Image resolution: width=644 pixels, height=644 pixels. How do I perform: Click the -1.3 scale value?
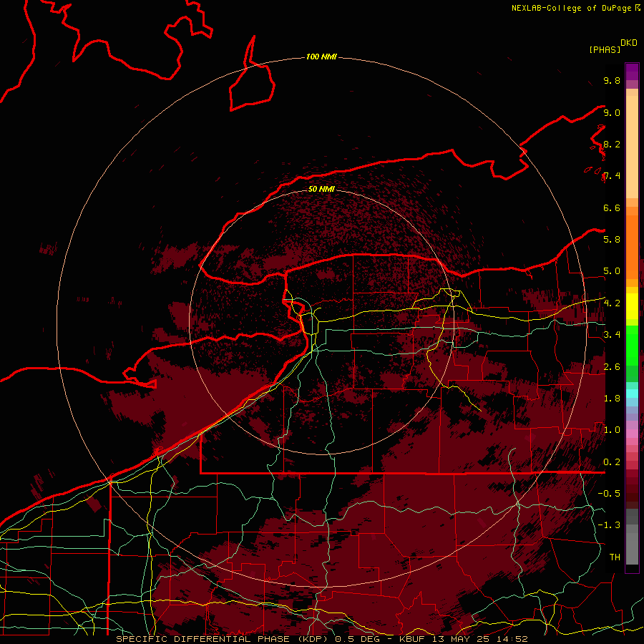(x=609, y=525)
